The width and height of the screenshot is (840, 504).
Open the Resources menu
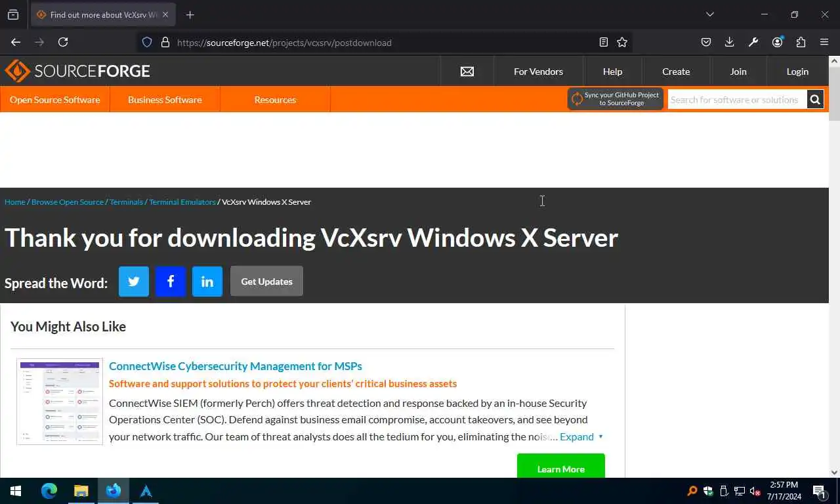click(275, 100)
